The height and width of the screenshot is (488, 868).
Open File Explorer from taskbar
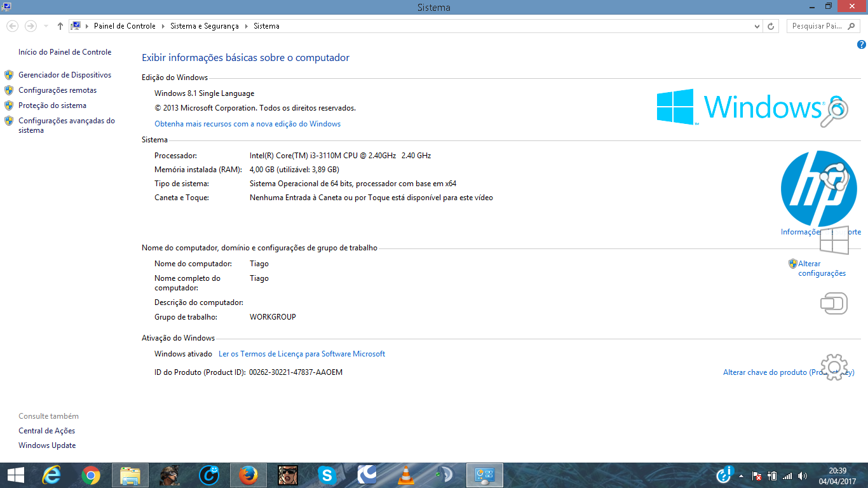pyautogui.click(x=130, y=475)
